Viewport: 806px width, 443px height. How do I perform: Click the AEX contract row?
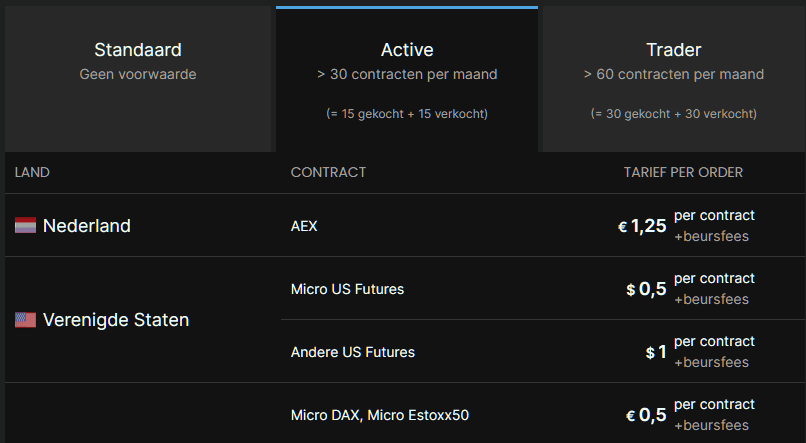pyautogui.click(x=304, y=226)
